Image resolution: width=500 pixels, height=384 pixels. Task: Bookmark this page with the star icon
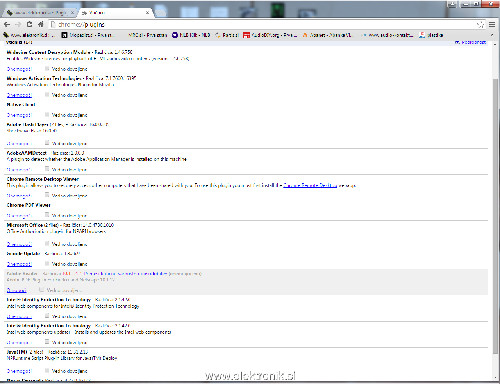click(x=480, y=25)
